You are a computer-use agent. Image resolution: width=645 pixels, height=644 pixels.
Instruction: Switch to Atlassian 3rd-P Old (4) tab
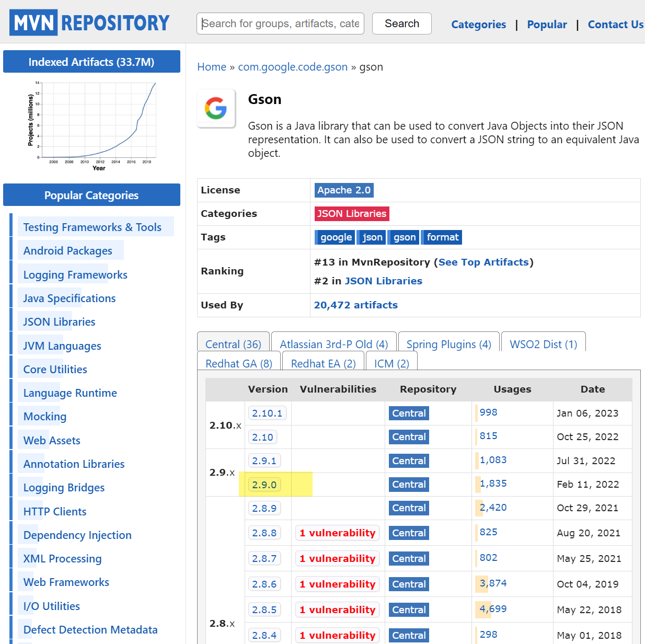click(x=334, y=344)
